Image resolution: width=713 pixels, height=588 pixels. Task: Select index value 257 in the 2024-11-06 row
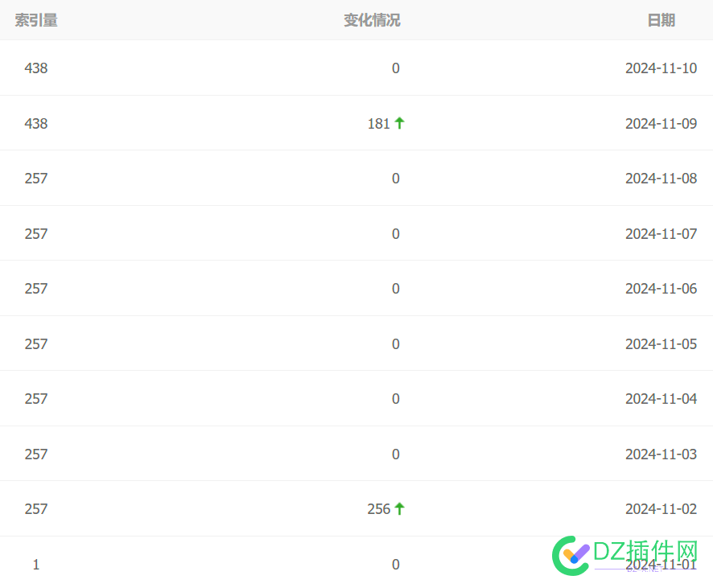(36, 289)
